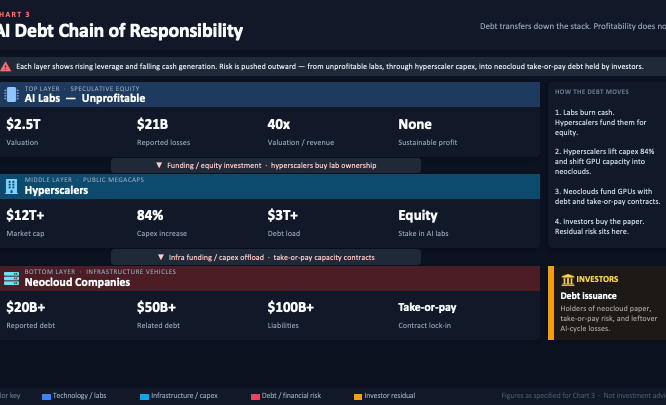
Task: Select the blue Technology / labs swatch
Action: (x=46, y=397)
